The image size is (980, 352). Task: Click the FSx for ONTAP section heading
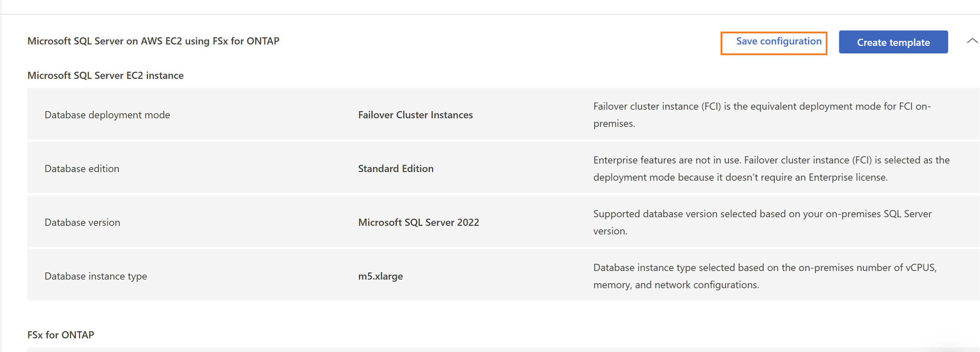pos(61,335)
